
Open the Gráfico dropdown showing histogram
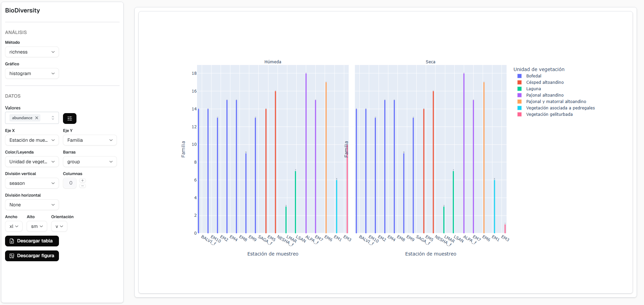(32, 73)
